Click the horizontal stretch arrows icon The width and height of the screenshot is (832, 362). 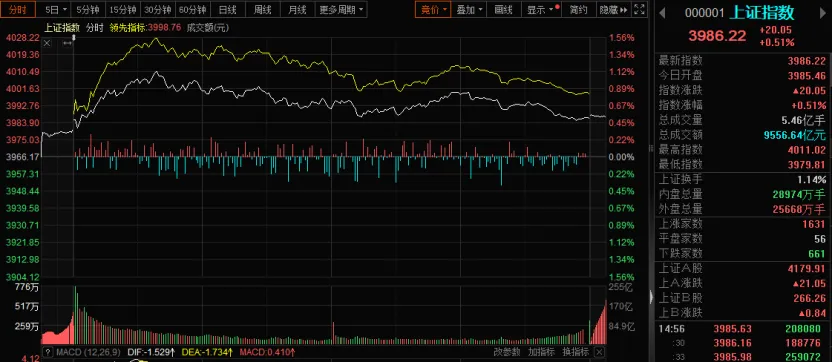67,43
